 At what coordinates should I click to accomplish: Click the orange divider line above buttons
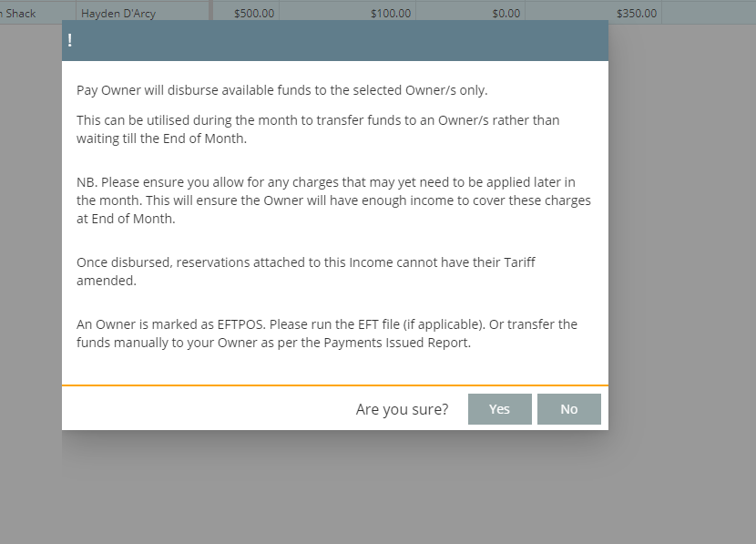click(334, 385)
